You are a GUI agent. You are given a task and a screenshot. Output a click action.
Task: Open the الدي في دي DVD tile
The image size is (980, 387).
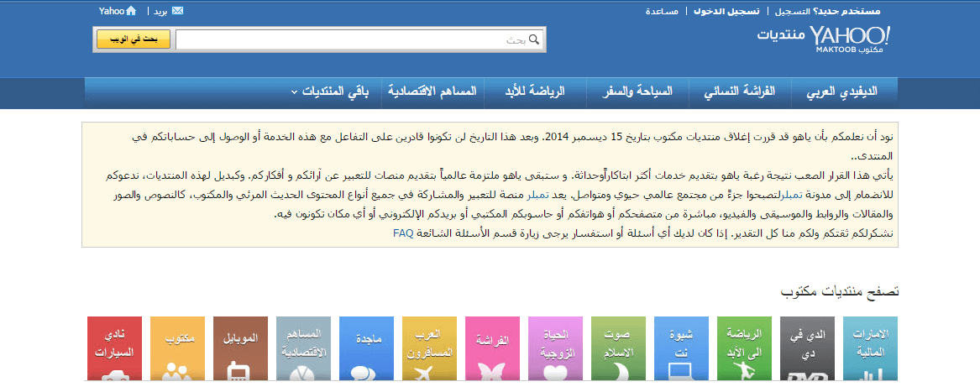click(808, 348)
